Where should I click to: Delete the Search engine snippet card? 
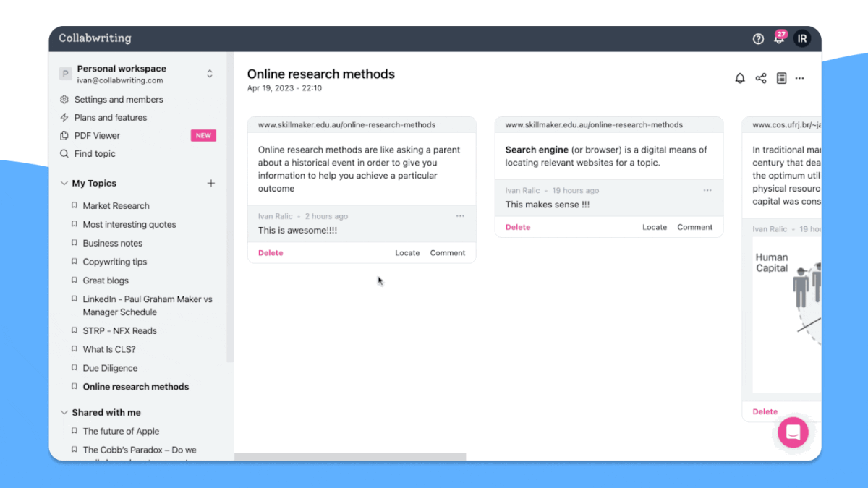tap(518, 227)
